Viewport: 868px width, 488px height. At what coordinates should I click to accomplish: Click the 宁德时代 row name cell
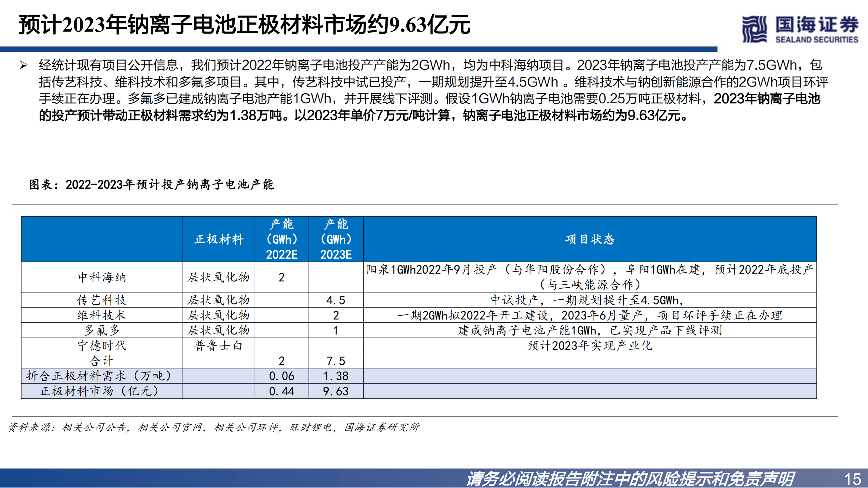coord(102,346)
